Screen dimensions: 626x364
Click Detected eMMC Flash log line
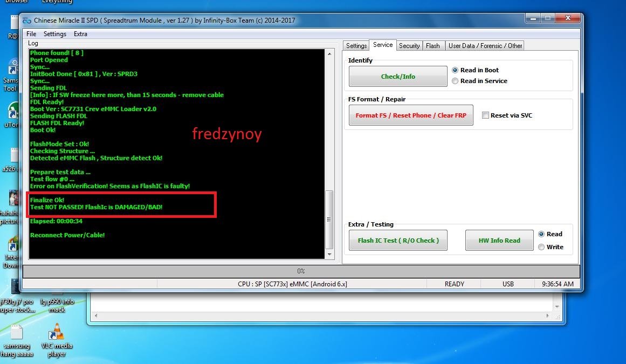[96, 158]
